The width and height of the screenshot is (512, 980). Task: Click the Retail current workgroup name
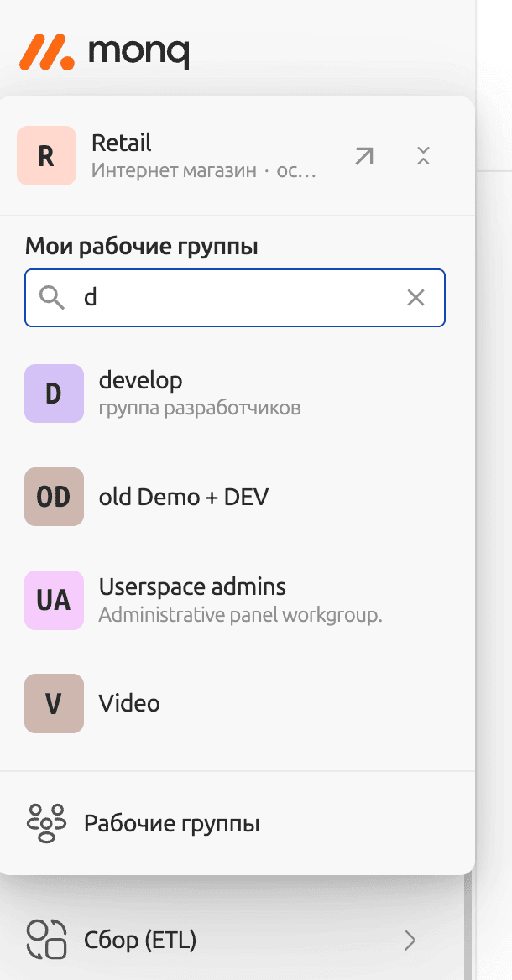pyautogui.click(x=122, y=143)
